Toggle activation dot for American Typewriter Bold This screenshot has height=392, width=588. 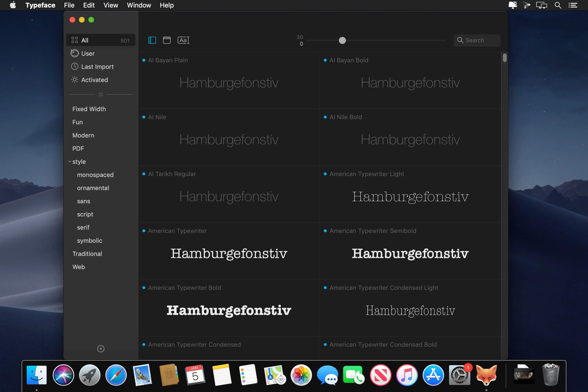[x=144, y=288]
